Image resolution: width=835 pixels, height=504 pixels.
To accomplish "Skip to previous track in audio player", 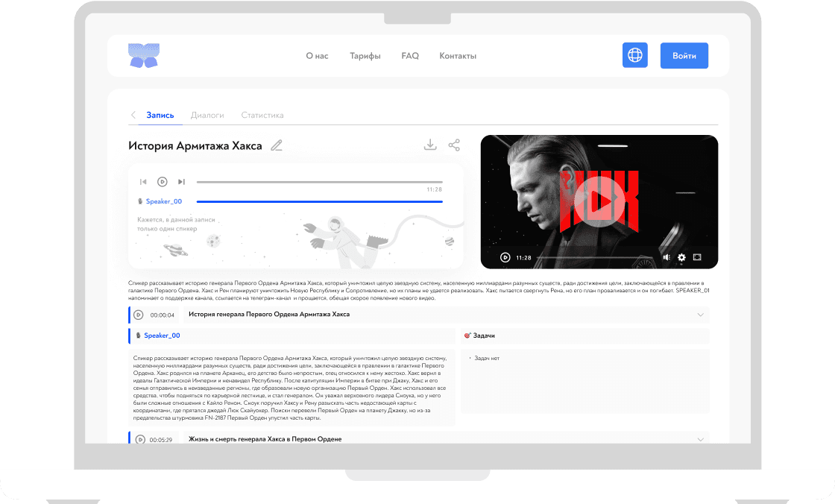I will click(x=143, y=182).
